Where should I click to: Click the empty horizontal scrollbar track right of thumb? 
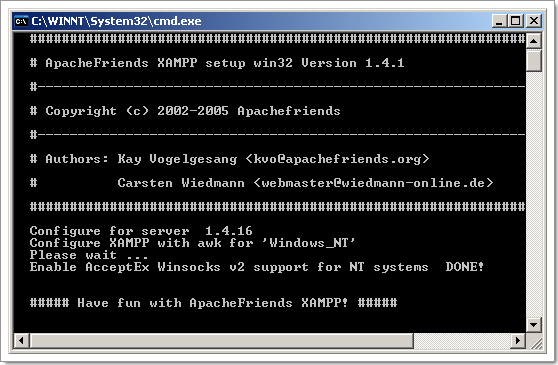coord(462,340)
